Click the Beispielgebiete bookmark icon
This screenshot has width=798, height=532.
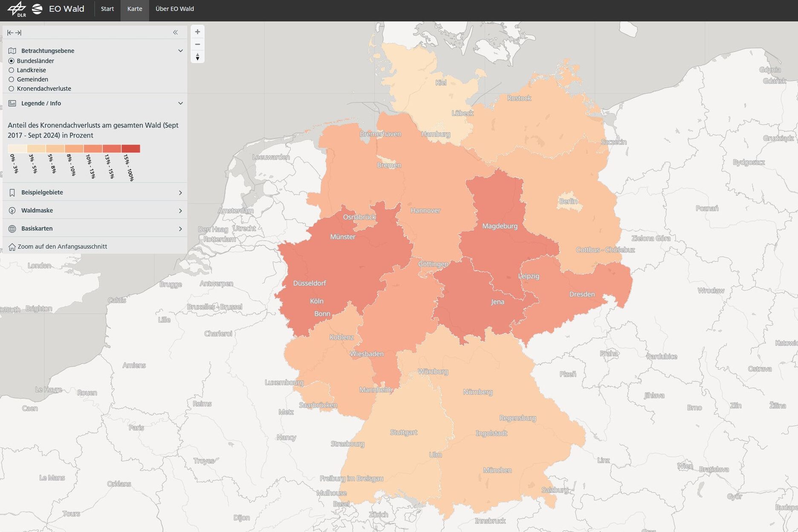click(x=12, y=193)
